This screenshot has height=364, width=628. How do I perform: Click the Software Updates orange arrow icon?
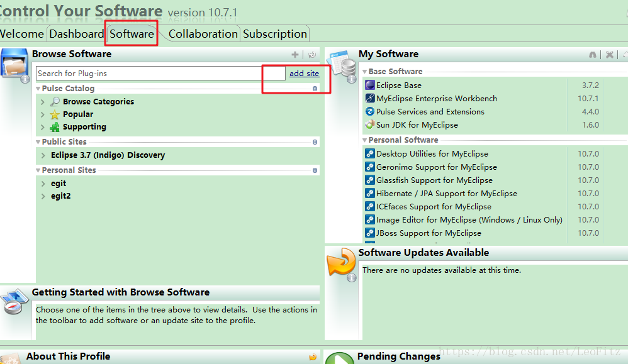click(341, 262)
